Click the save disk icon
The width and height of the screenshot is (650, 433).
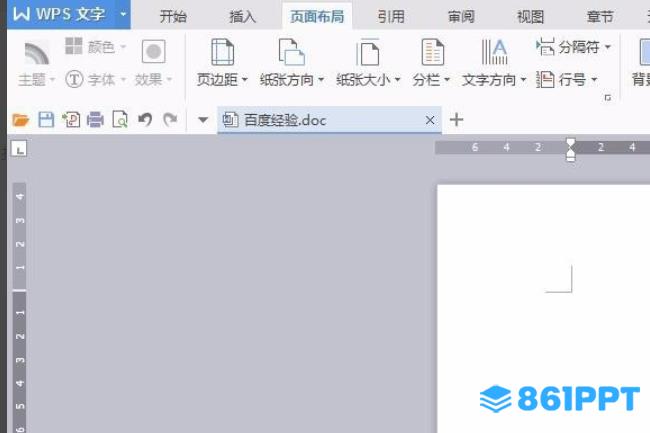click(46, 120)
